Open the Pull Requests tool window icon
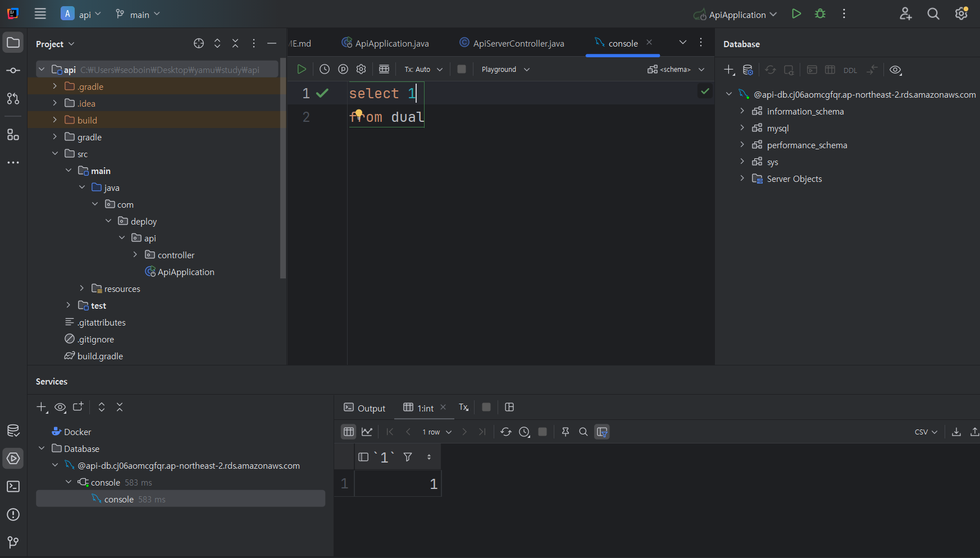This screenshot has height=558, width=980. pyautogui.click(x=13, y=99)
